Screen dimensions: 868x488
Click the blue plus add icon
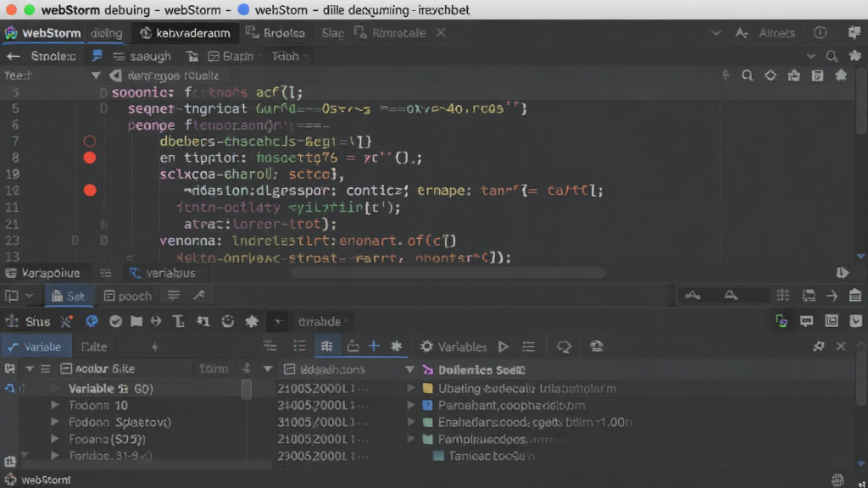pos(374,347)
